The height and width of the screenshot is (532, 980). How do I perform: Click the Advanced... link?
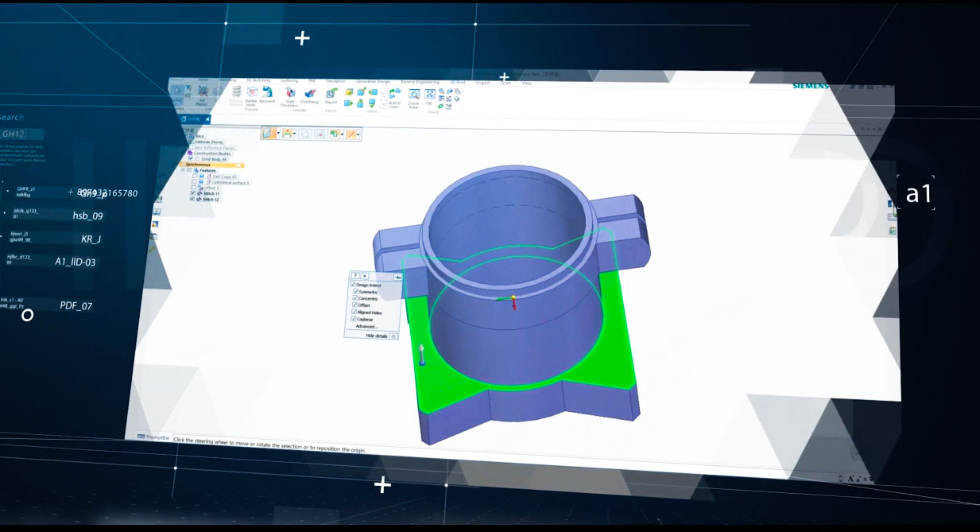pos(366,327)
